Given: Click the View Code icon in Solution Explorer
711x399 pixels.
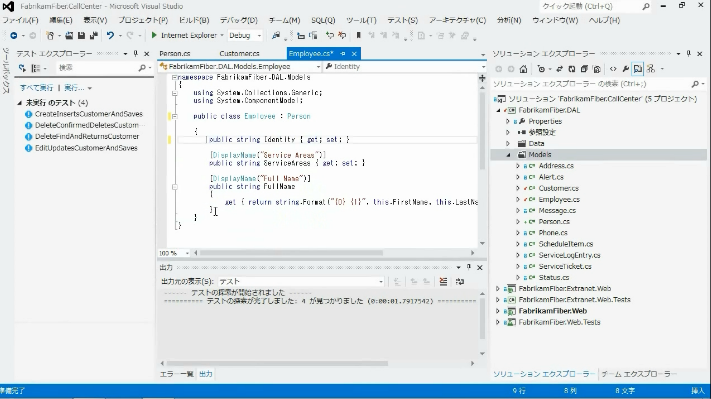Looking at the screenshot, I should 613,69.
